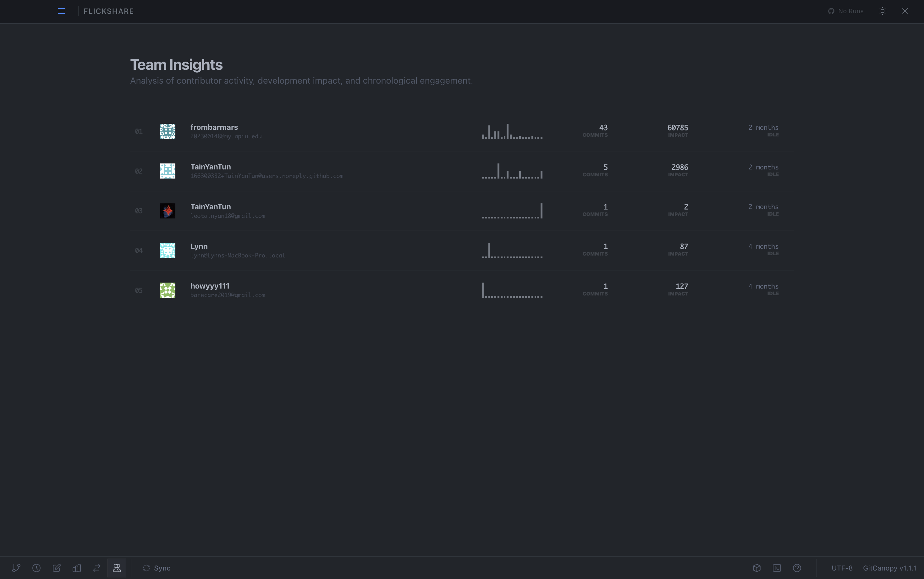Select the team contributors icon
Image resolution: width=924 pixels, height=579 pixels.
[x=117, y=568]
